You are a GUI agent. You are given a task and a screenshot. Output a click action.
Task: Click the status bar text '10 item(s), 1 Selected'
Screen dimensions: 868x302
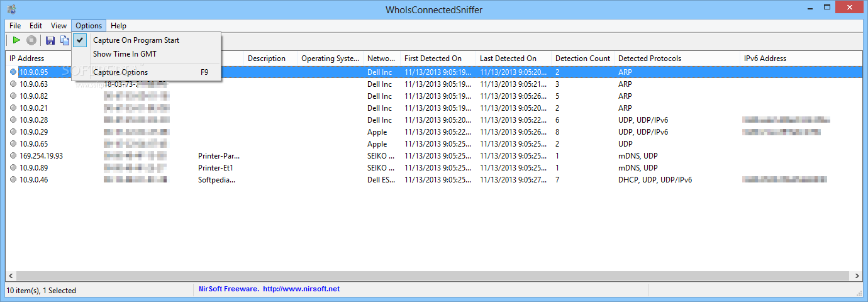point(41,291)
